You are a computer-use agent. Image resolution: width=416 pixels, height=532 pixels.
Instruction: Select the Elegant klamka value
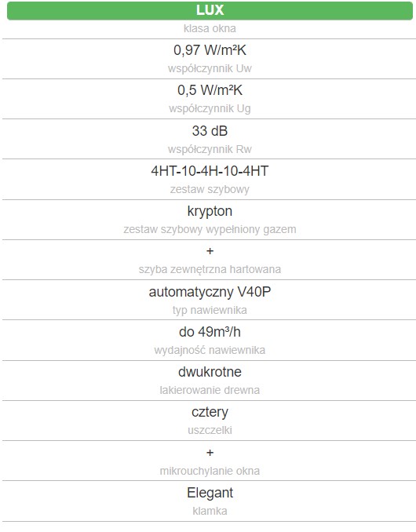[x=210, y=493]
